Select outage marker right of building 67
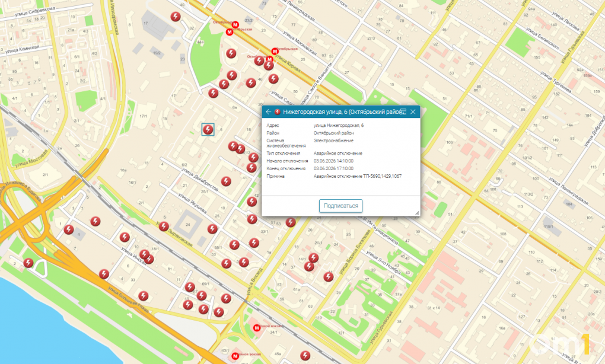605x364 pixels. point(202,296)
